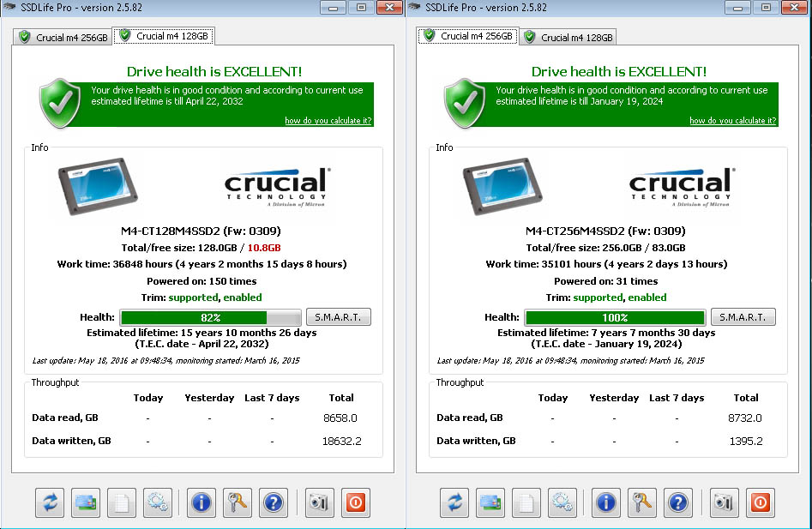Minimize the SSDLife Pro window showing the 128GB drive
This screenshot has width=812, height=529.
point(333,8)
